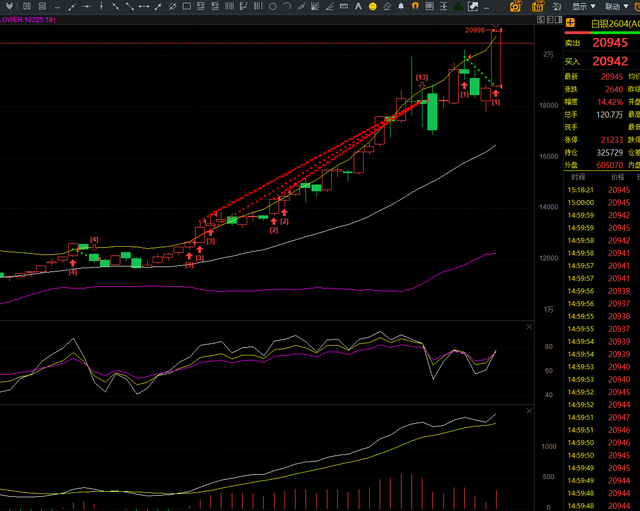Click the 持仓 value 325729
The width and height of the screenshot is (640, 511).
click(x=610, y=153)
